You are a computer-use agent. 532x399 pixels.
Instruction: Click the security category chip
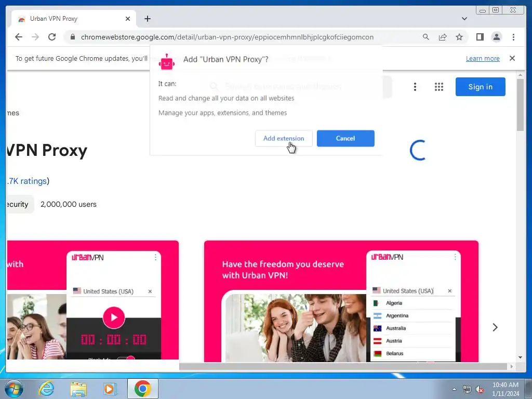pos(20,204)
